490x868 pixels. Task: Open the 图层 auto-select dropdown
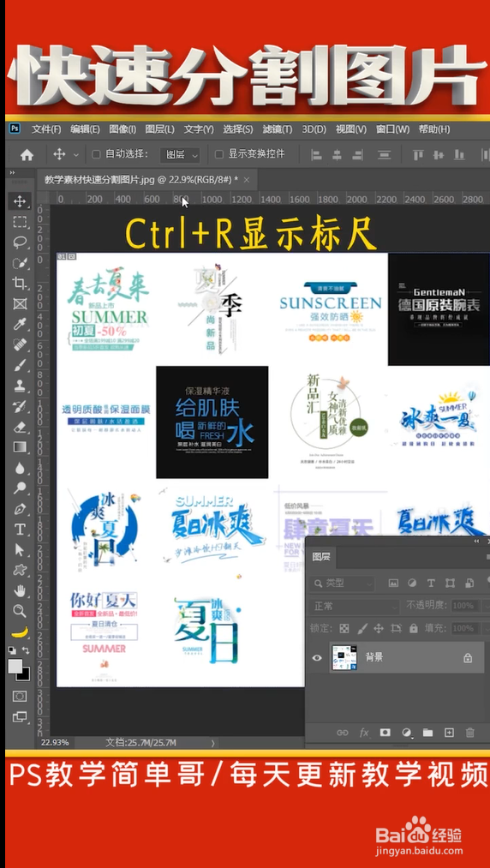pos(179,155)
